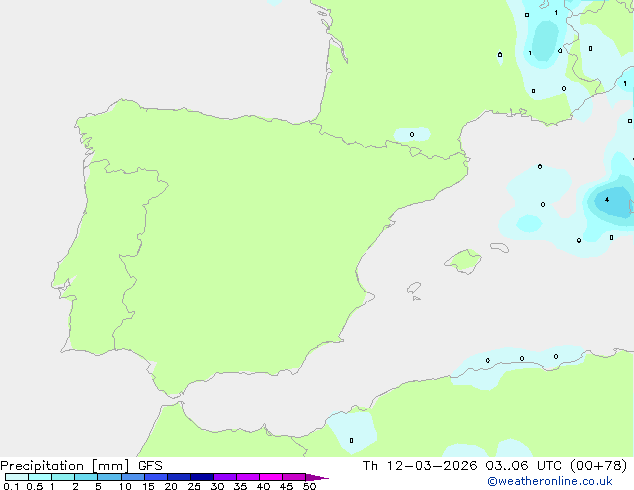Click the 35–40 mm legend color box
634x490 pixels.
[248, 477]
